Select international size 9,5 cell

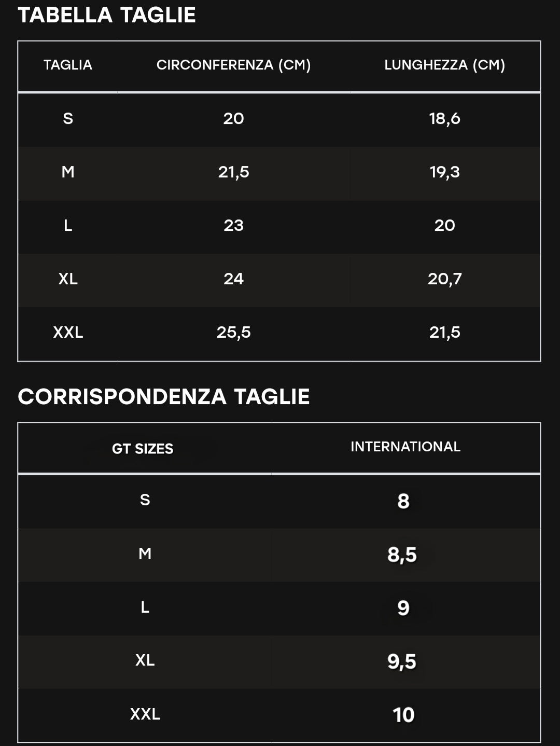pyautogui.click(x=402, y=661)
